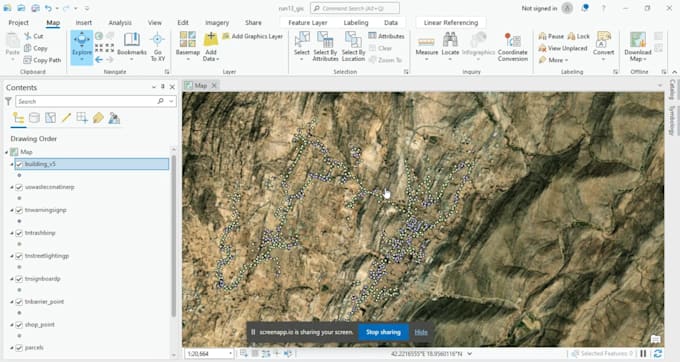
Task: Toggle visibility of parcels layer
Action: pyautogui.click(x=19, y=348)
